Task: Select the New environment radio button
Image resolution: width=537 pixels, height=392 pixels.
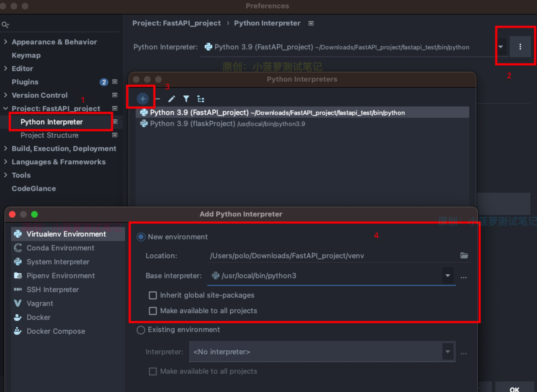Action: coord(141,237)
